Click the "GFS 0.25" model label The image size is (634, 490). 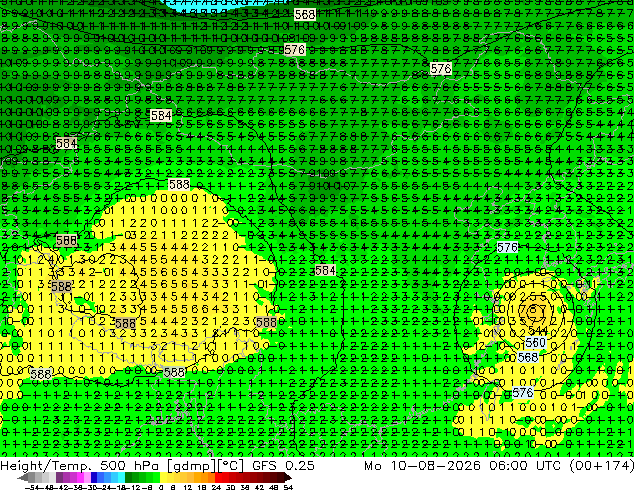tap(283, 465)
